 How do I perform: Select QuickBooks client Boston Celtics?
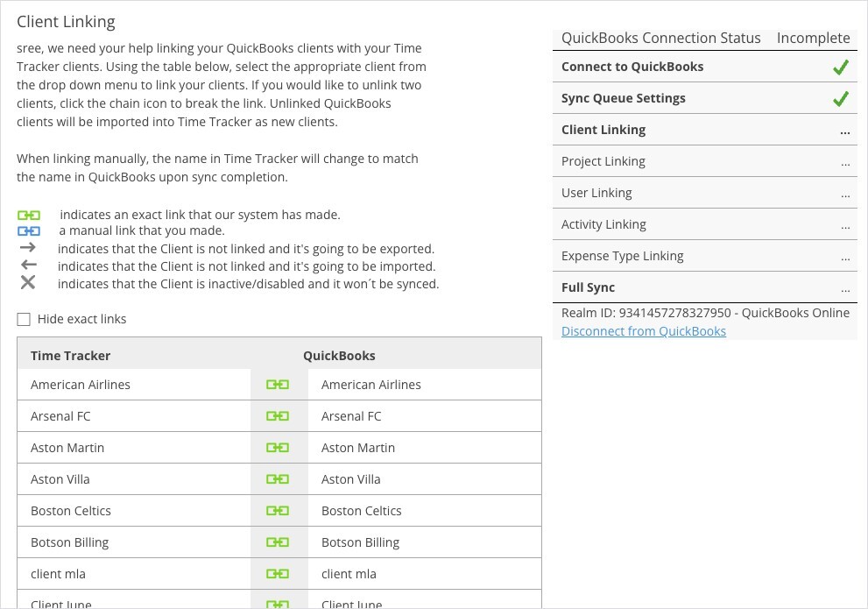[x=362, y=511]
